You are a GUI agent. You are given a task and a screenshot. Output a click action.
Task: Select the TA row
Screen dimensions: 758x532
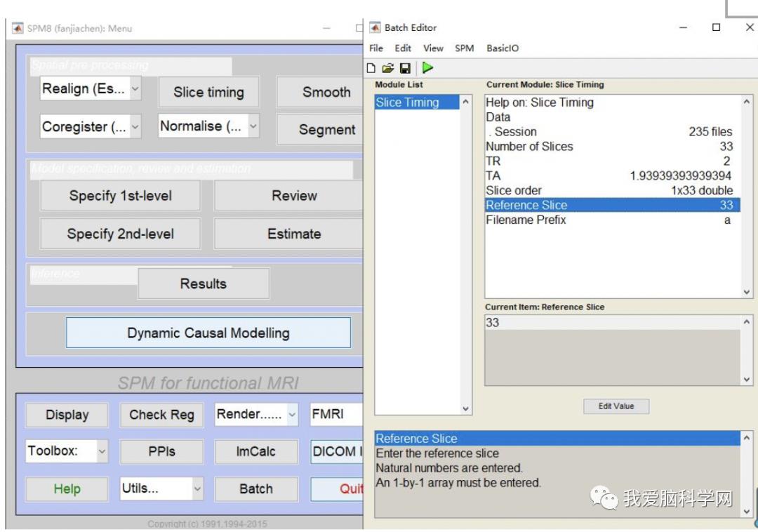click(613, 176)
